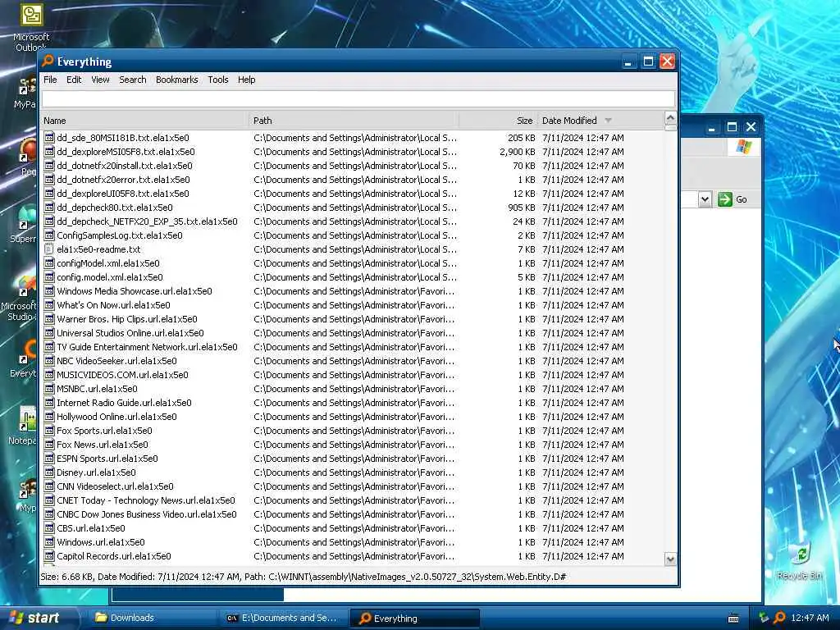Select the file name Capitol Records.url.ela1x5e0
Image resolution: width=840 pixels, height=630 pixels.
114,556
